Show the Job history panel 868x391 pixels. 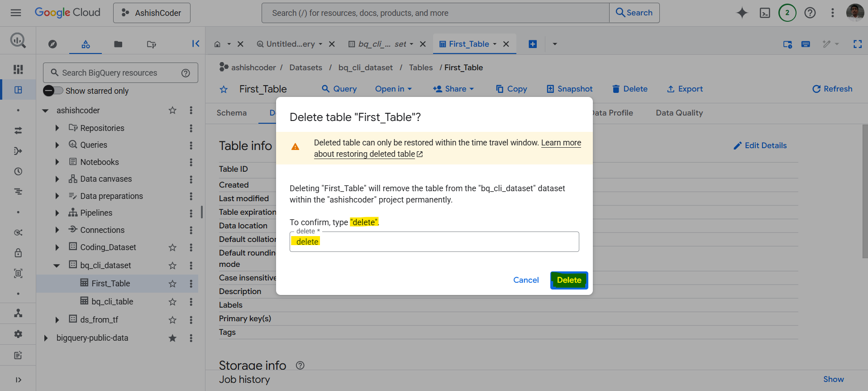click(833, 379)
